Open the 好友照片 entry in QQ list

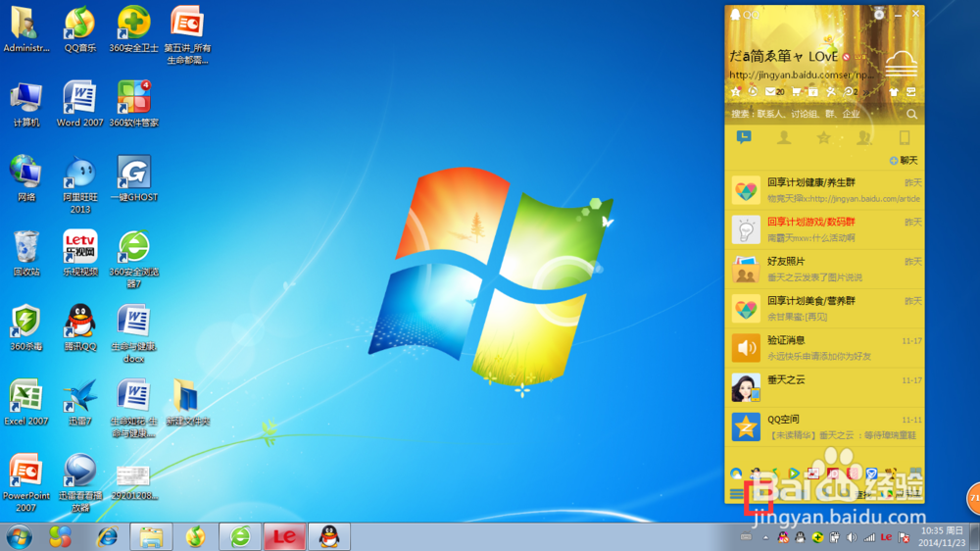point(824,269)
